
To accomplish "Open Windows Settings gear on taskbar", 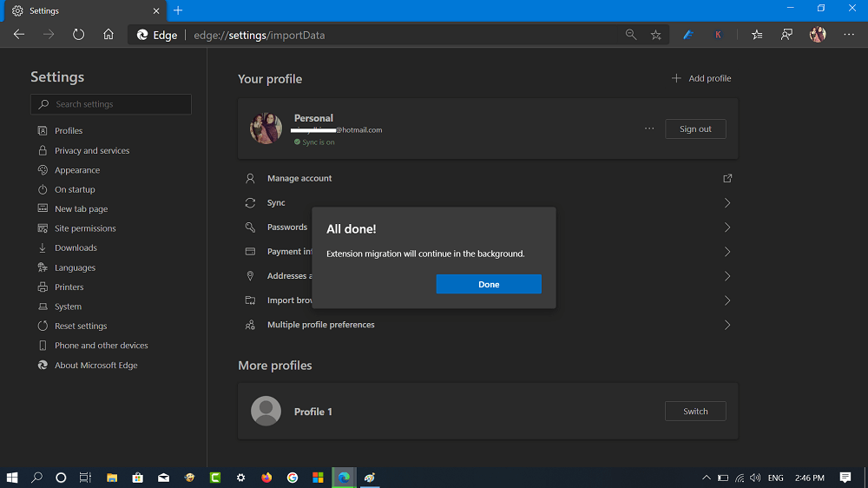I will pos(240,478).
